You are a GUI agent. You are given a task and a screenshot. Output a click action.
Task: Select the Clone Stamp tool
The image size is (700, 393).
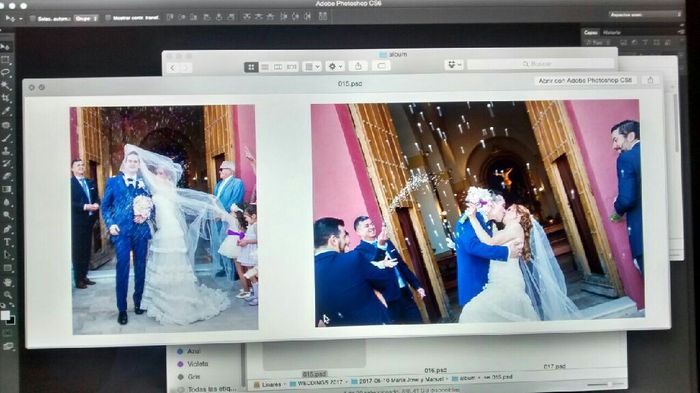pyautogui.click(x=6, y=151)
